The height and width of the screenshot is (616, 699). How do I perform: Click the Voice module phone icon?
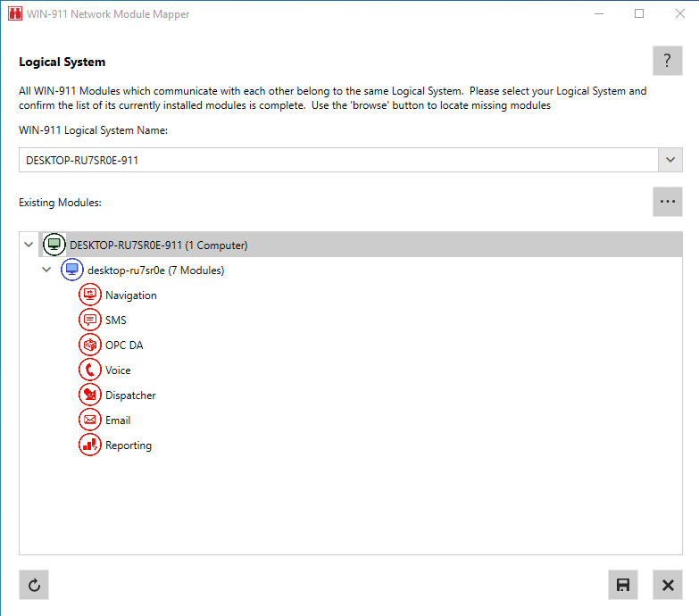[90, 370]
